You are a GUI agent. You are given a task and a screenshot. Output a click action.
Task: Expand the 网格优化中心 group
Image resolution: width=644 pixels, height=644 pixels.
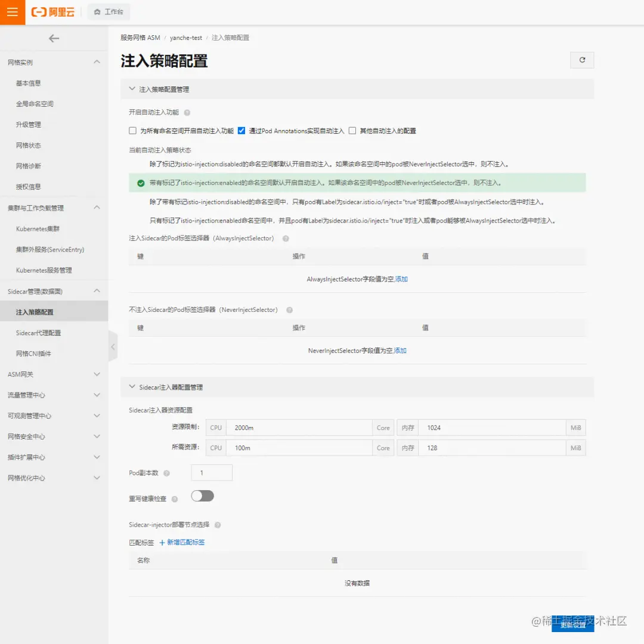(97, 478)
